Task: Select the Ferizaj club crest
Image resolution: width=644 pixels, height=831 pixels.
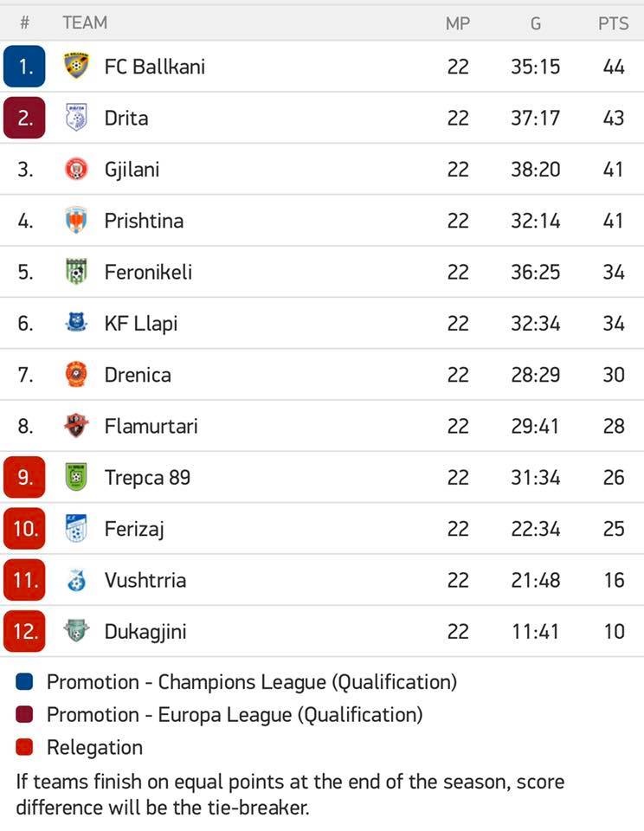Action: [x=76, y=528]
